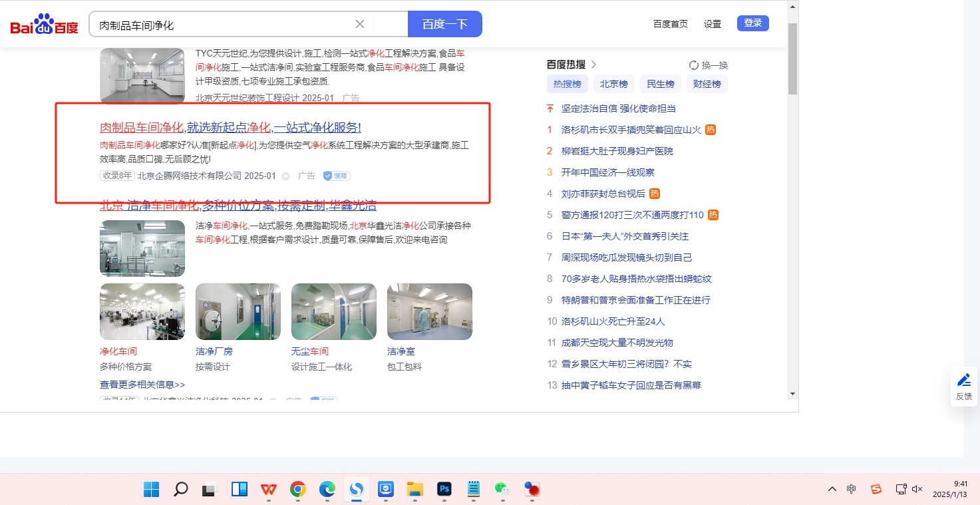Open the 肉制品车间净化,就选新起点净化 result title
The width and height of the screenshot is (980, 505).
pyautogui.click(x=230, y=128)
